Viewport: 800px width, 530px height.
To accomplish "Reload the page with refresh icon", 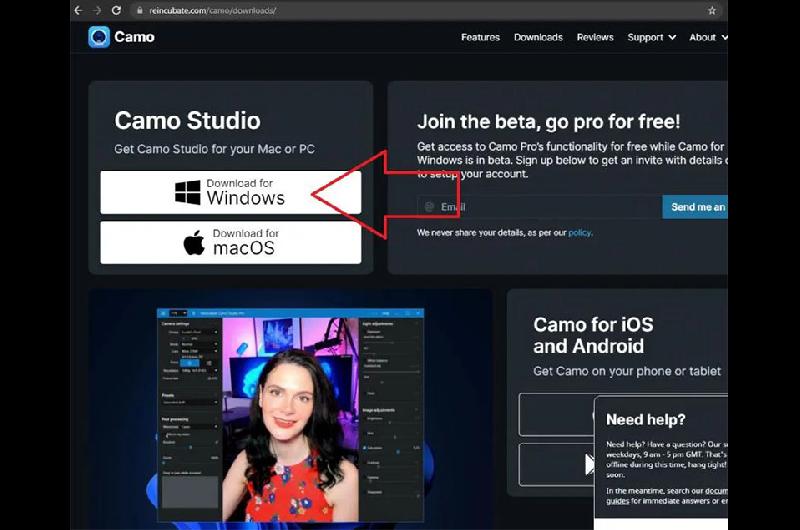I will click(x=116, y=10).
